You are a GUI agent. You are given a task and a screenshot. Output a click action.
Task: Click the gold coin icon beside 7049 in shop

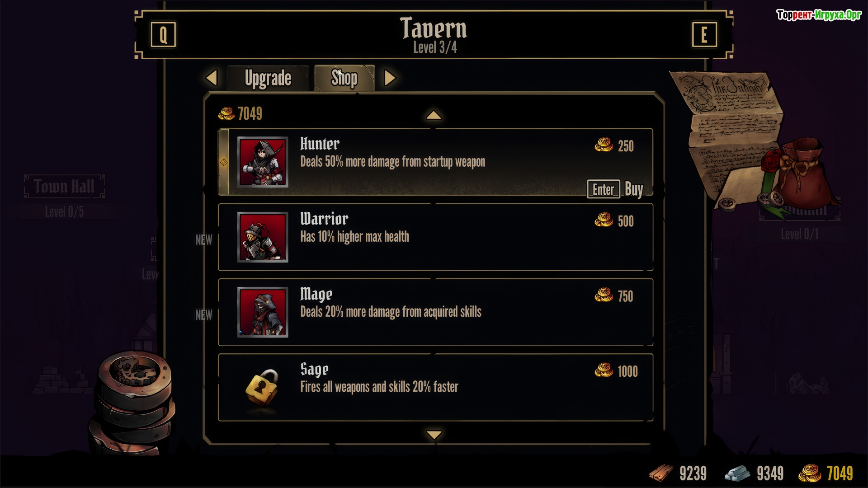pos(226,113)
